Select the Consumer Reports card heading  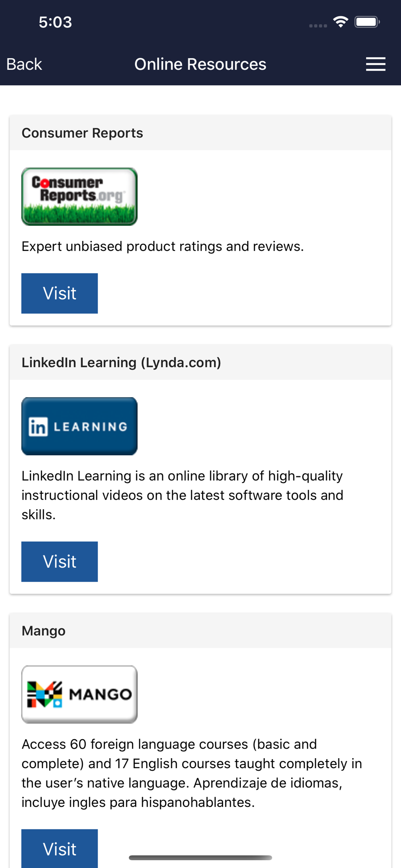pyautogui.click(x=82, y=133)
